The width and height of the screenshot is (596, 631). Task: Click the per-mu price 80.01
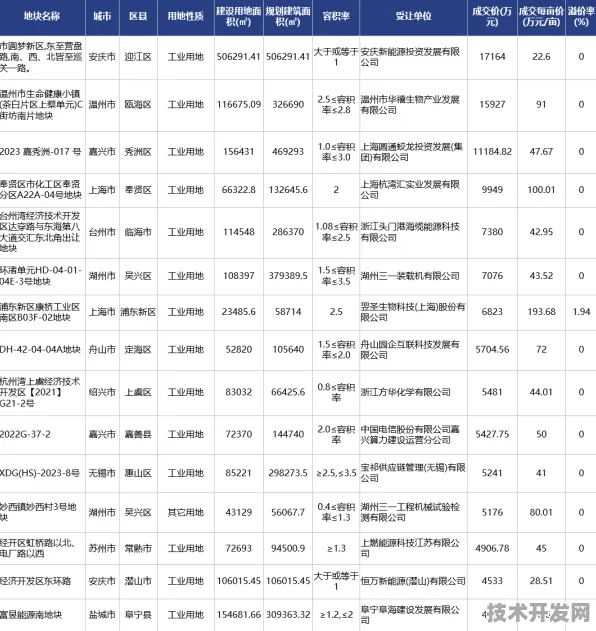[x=541, y=513]
